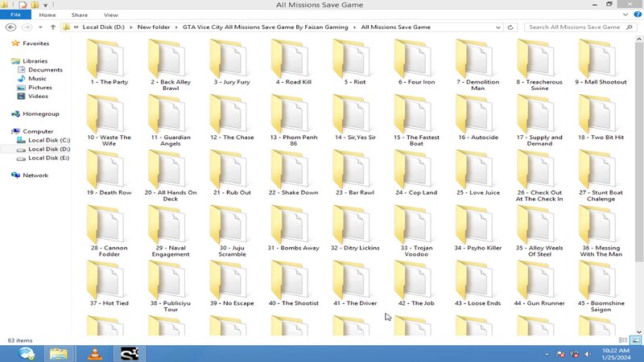Click the vertical scrollbar thumb

tap(638, 152)
